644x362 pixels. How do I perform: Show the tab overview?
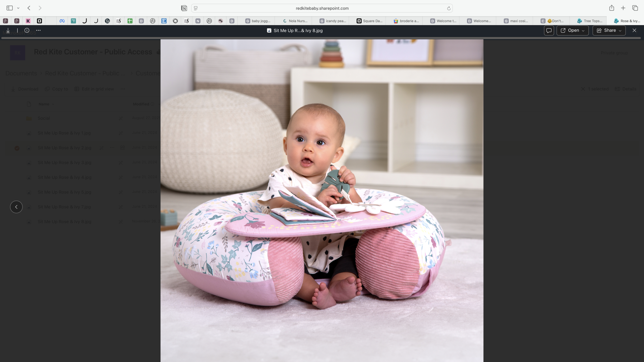point(635,8)
